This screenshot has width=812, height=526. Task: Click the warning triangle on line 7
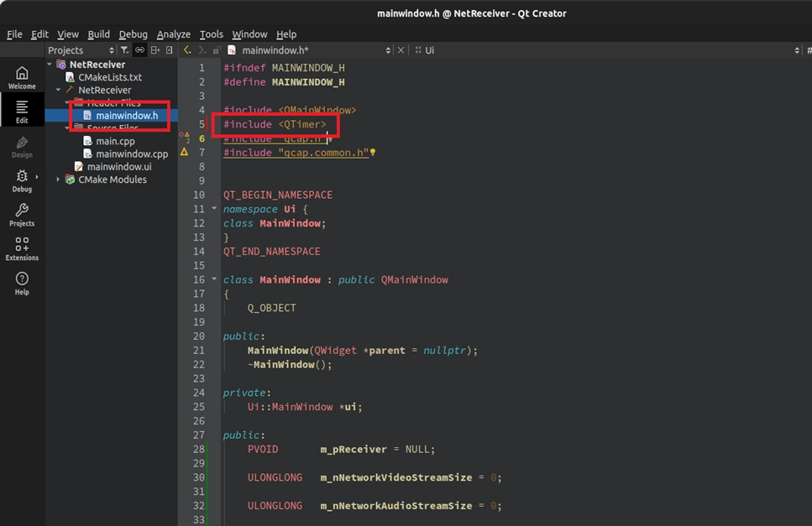pyautogui.click(x=185, y=152)
